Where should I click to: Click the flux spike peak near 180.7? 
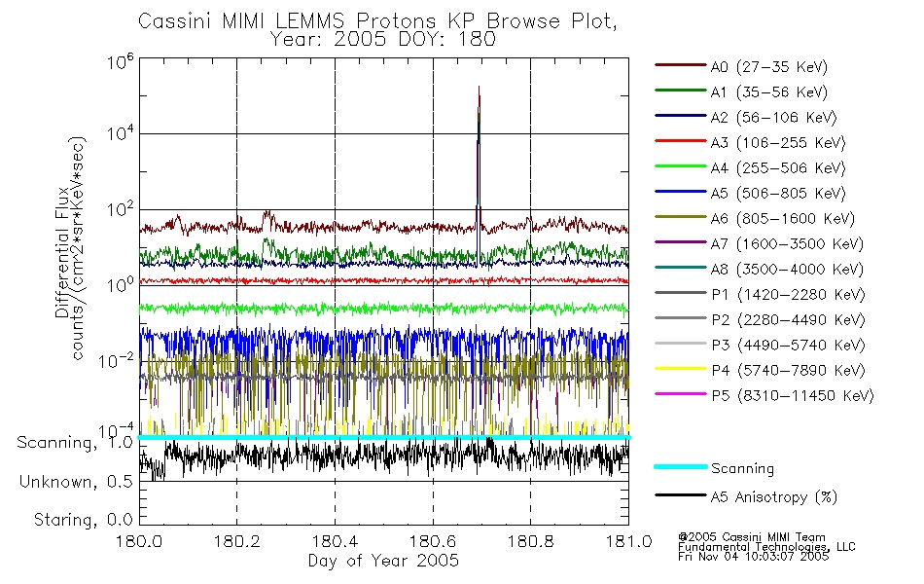pos(480,89)
